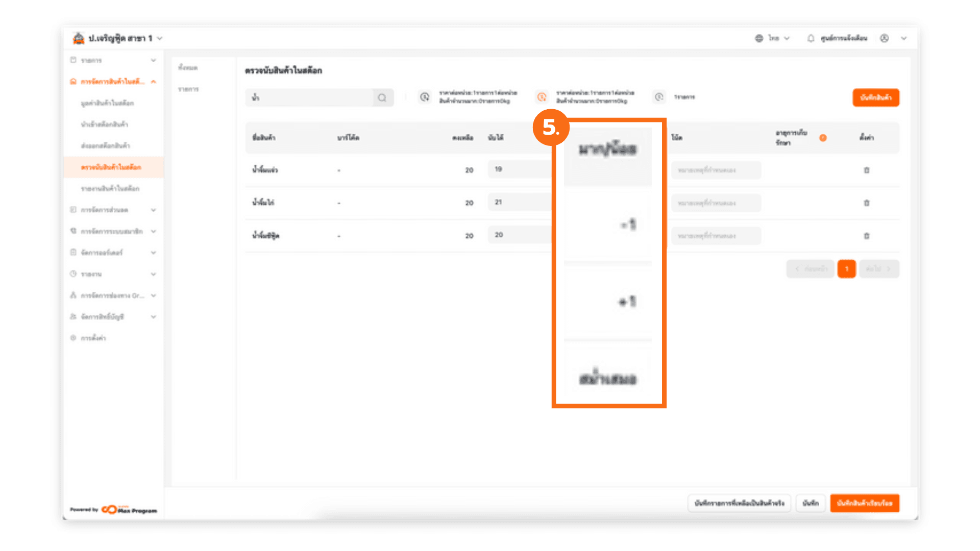Click the search magnifier icon

(382, 97)
